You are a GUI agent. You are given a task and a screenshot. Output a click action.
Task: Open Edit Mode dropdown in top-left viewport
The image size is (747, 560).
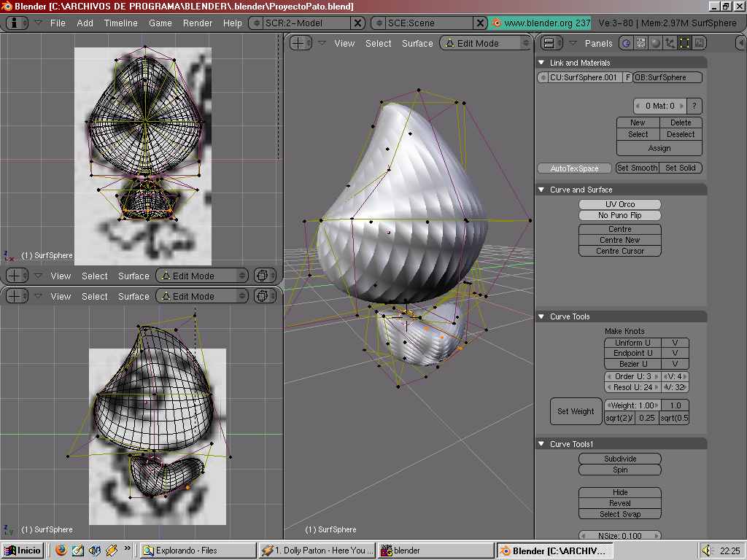[x=203, y=276]
